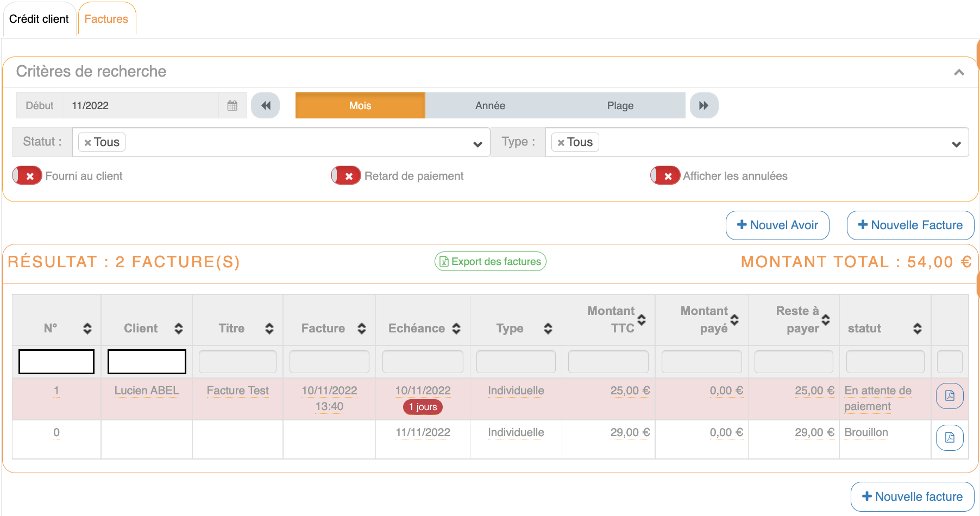This screenshot has width=980, height=516.
Task: Open the calendar date picker icon
Action: coord(232,105)
